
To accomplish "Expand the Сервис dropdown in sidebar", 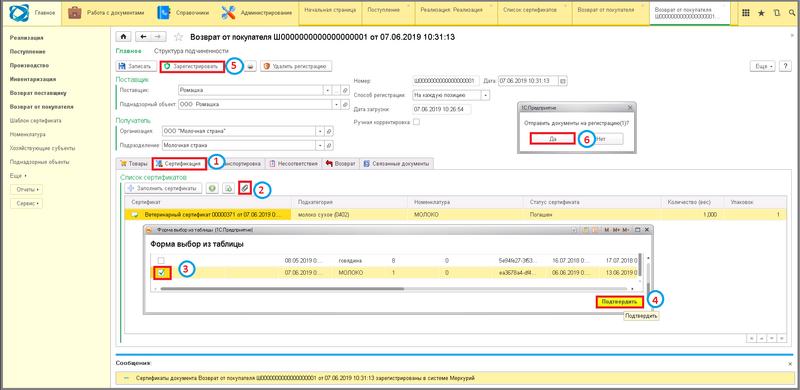I will (x=27, y=203).
